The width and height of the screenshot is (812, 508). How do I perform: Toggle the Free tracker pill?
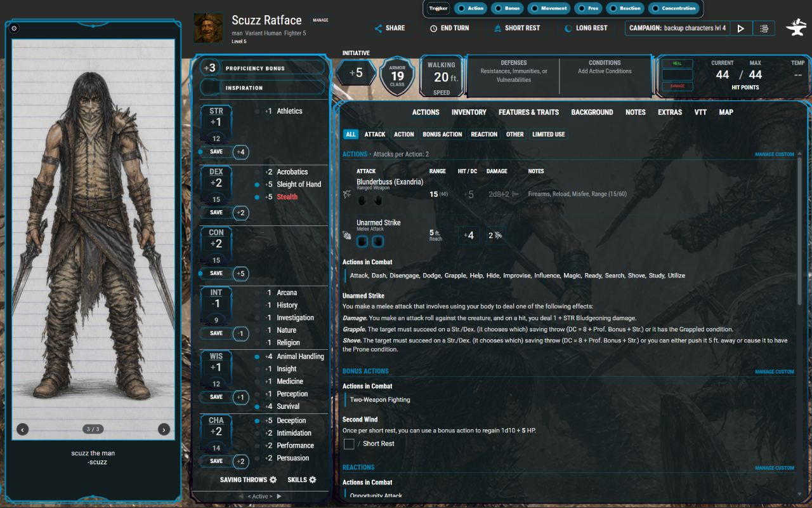pyautogui.click(x=588, y=8)
